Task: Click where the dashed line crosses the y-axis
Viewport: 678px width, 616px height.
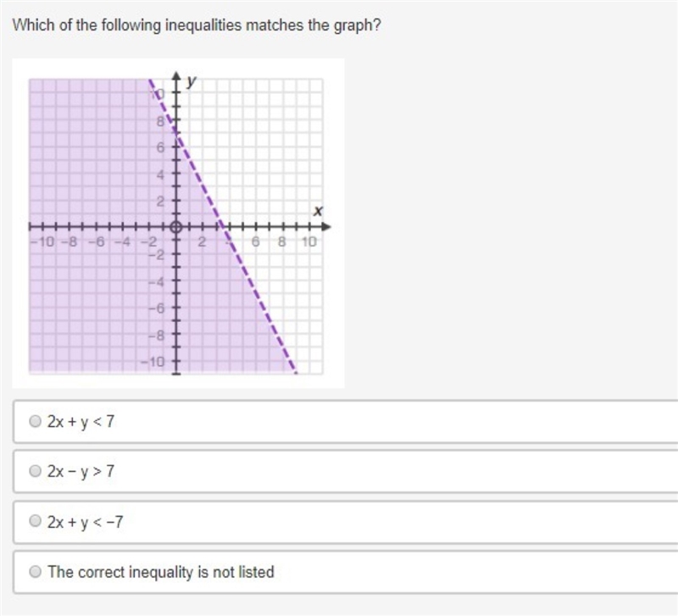Action: click(175, 134)
